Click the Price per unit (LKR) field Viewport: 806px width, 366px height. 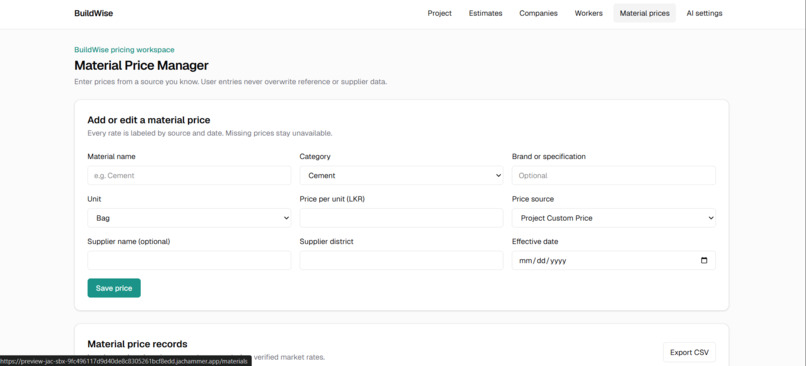point(401,218)
